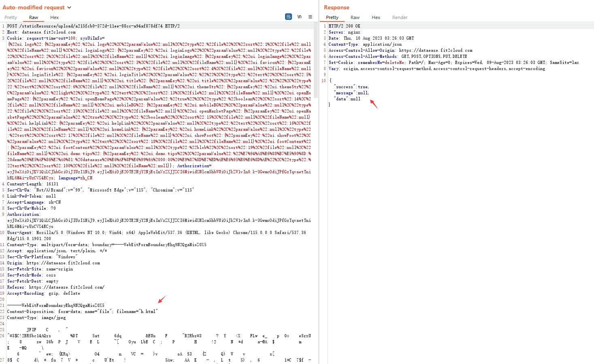The height and width of the screenshot is (364, 594).
Task: Click the Access-Control-Allow-Origin response header
Action: (x=400, y=50)
